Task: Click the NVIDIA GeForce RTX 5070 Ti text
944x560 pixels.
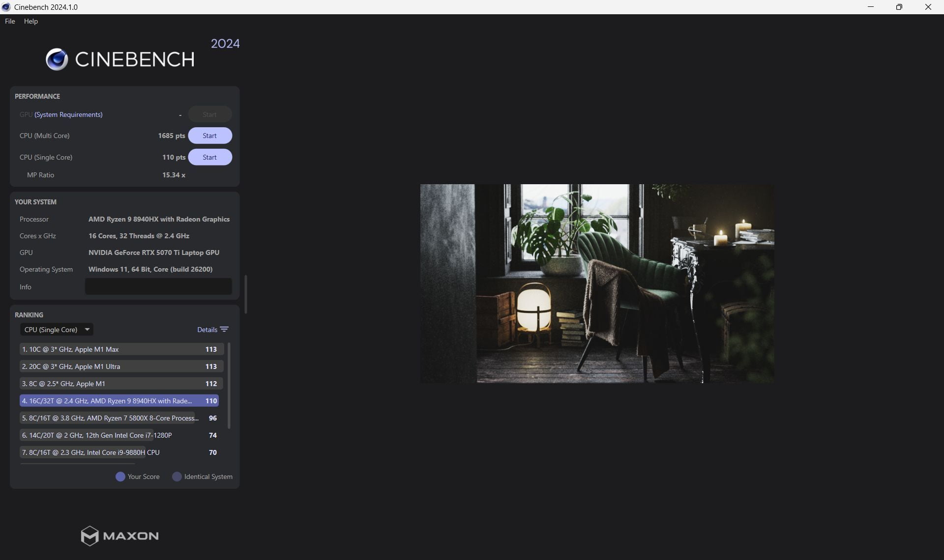Action: [154, 252]
